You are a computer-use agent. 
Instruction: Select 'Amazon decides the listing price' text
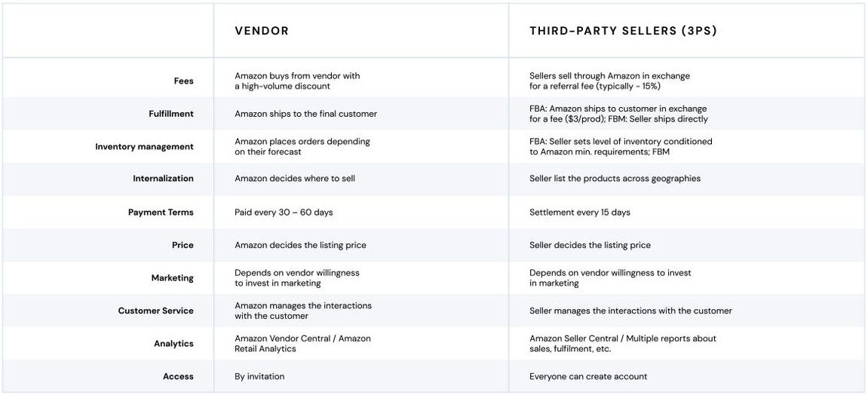click(300, 245)
